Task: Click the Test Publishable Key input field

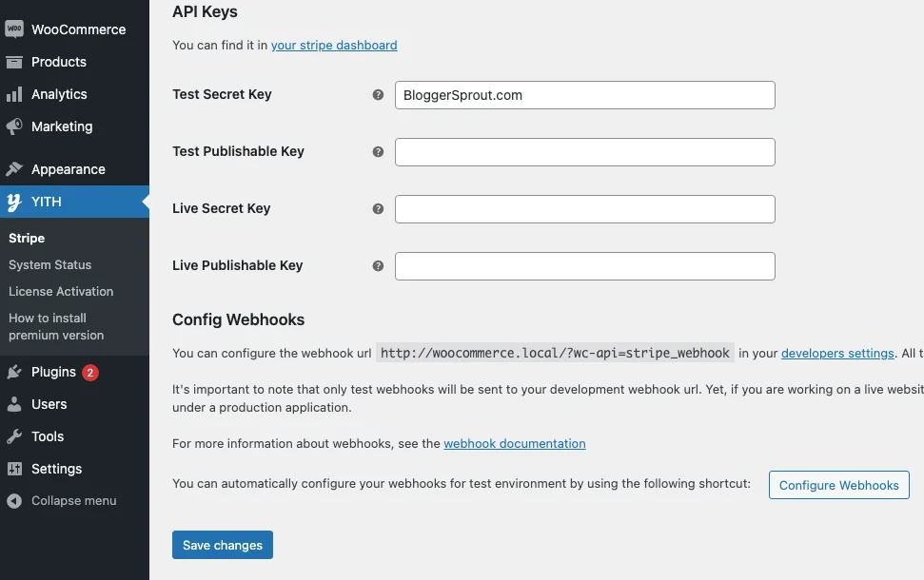Action: pyautogui.click(x=584, y=152)
